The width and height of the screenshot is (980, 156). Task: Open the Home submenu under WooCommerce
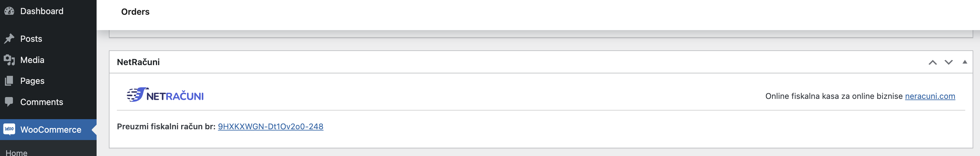point(16,152)
